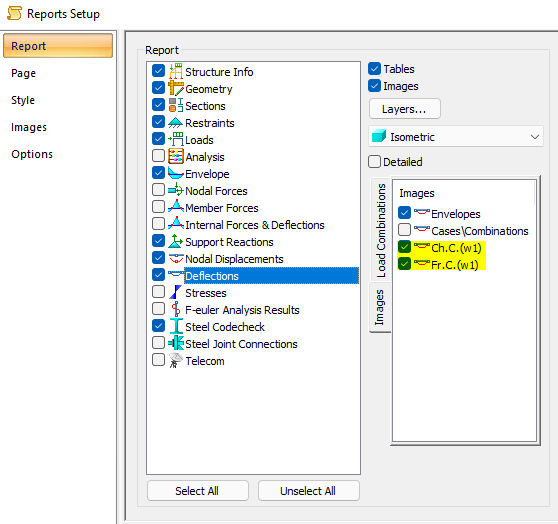
Task: Uncheck the Structure Info checkbox
Action: 158,71
